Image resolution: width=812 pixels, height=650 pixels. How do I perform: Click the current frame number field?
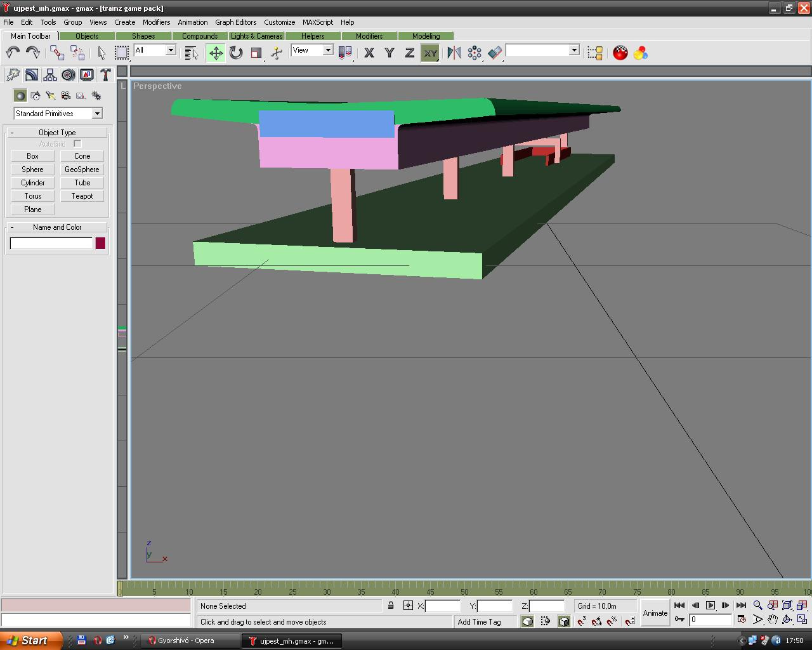711,620
